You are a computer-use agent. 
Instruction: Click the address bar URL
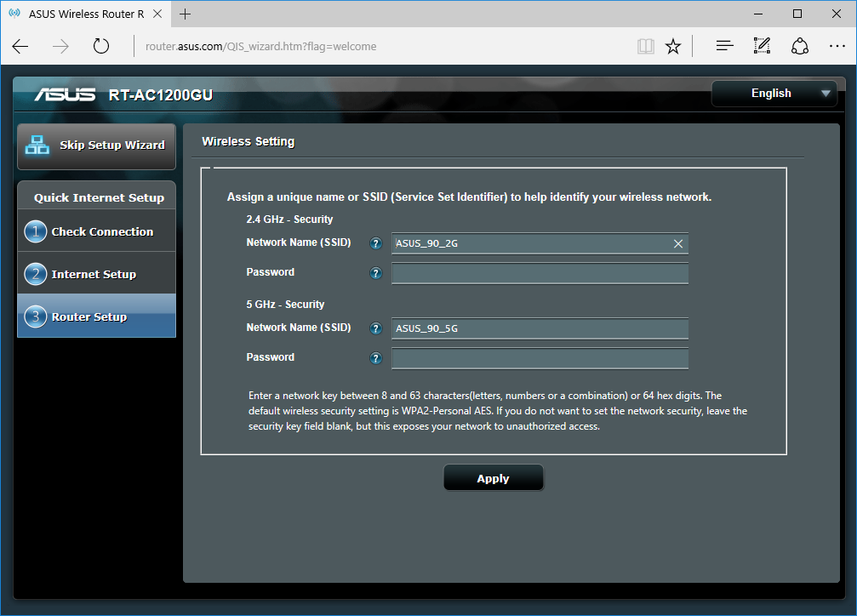pyautogui.click(x=260, y=47)
